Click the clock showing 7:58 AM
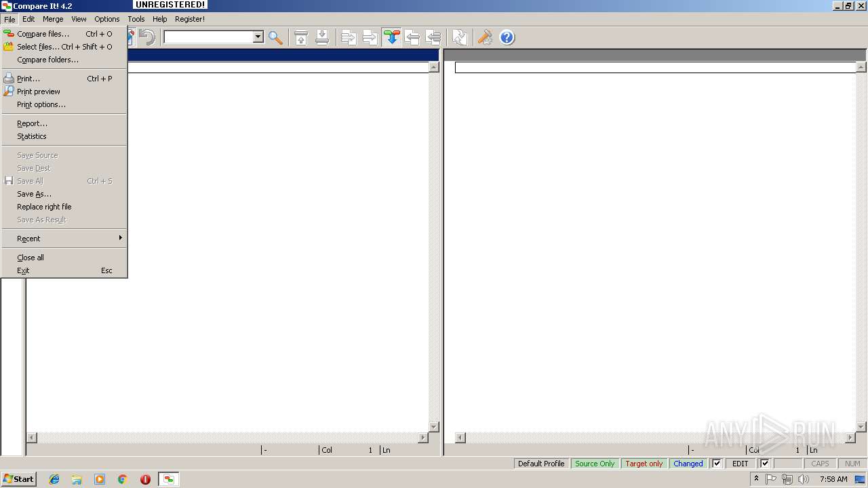 (833, 479)
